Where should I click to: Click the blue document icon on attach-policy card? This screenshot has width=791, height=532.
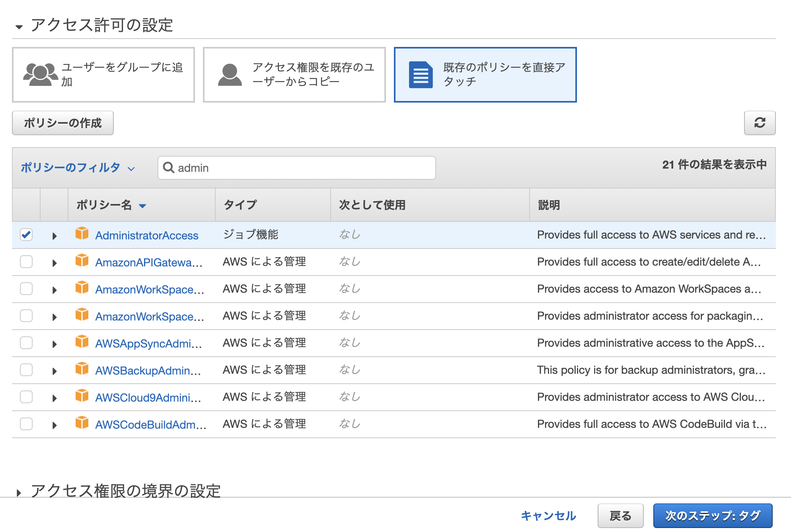click(421, 74)
